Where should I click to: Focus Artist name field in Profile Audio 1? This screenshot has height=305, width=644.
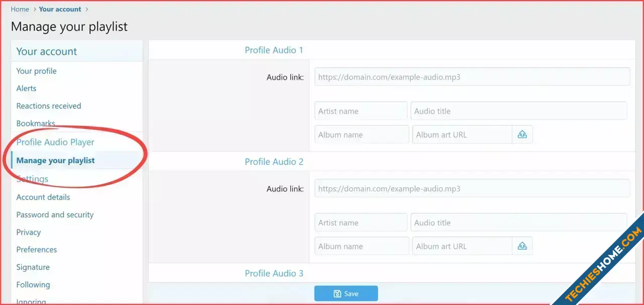click(x=361, y=111)
